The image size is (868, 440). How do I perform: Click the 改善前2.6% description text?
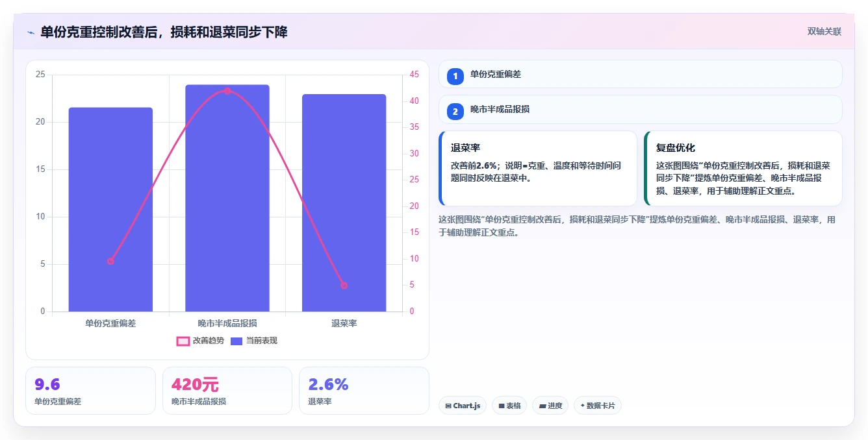click(536, 172)
